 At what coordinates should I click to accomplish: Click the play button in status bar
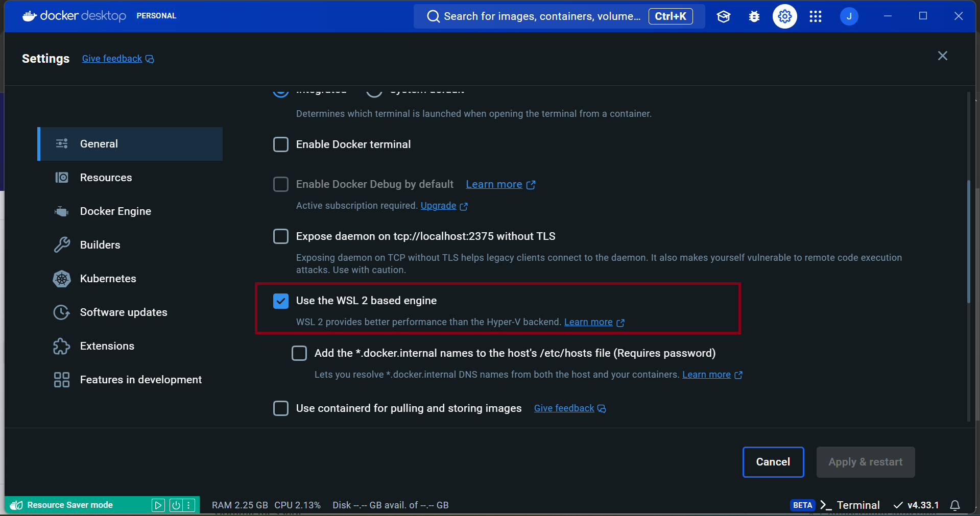click(x=158, y=505)
